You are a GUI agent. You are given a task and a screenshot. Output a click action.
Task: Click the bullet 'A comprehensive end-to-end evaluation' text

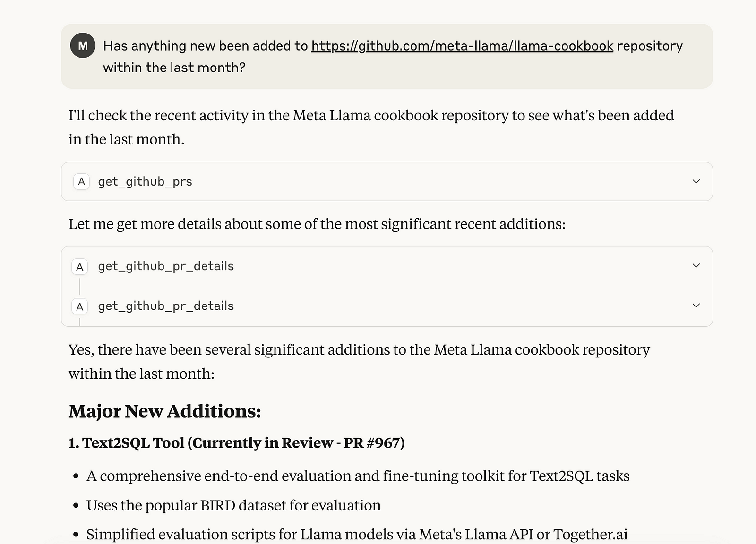(x=357, y=476)
